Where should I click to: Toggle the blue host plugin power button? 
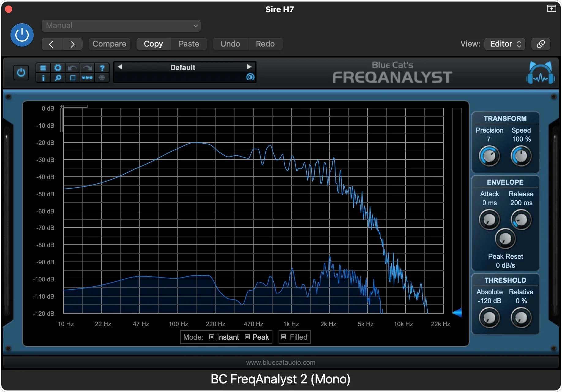(22, 35)
